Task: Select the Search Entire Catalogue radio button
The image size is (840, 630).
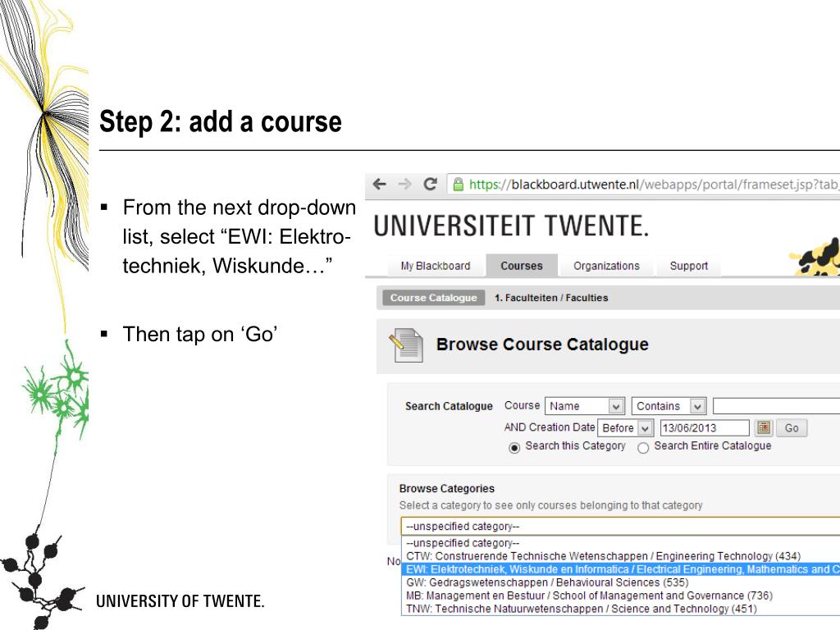Action: [x=643, y=447]
